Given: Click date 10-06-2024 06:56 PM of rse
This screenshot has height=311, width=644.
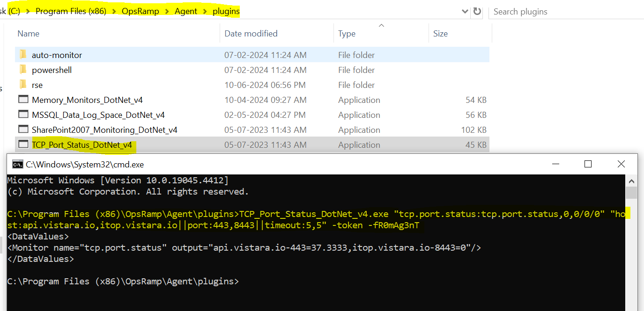Looking at the screenshot, I should click(x=265, y=85).
